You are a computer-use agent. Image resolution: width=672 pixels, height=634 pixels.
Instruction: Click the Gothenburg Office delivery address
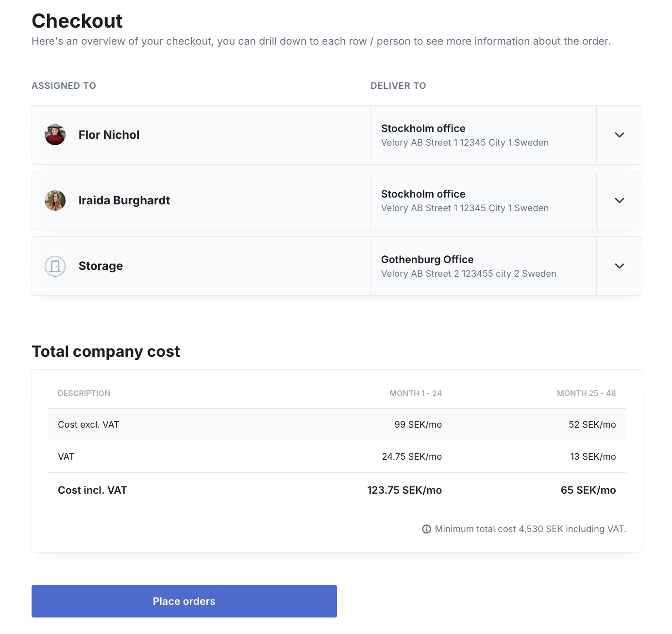(469, 267)
